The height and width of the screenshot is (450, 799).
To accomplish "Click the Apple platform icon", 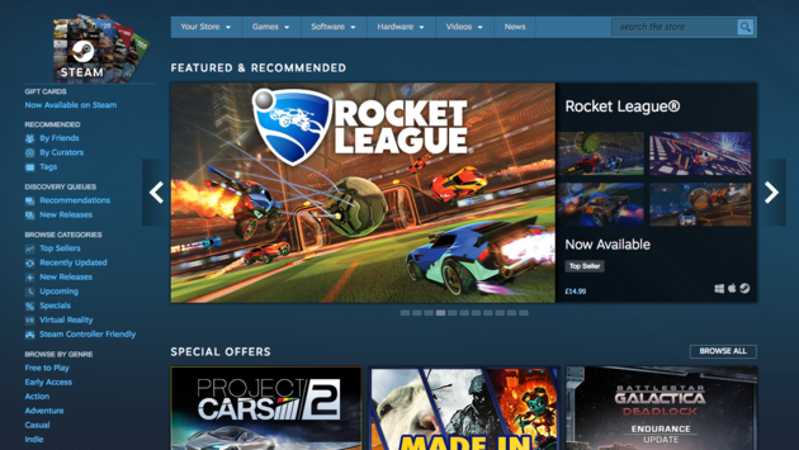I will coord(732,288).
